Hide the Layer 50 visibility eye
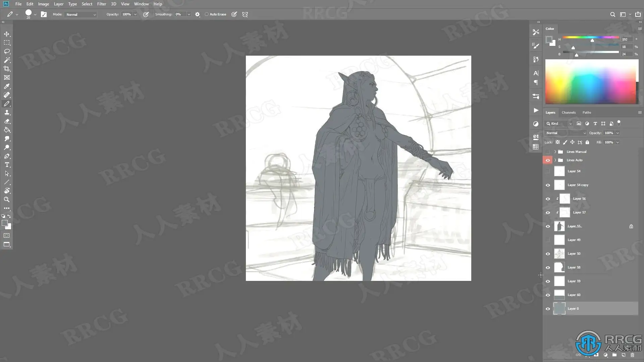Image resolution: width=644 pixels, height=362 pixels. tap(548, 254)
